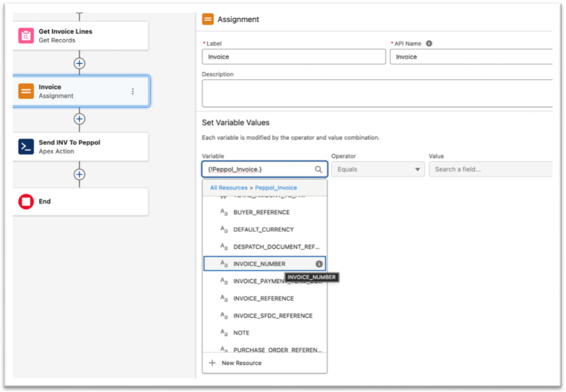Click the info icon beside API Name
The image size is (566, 392).
point(429,43)
